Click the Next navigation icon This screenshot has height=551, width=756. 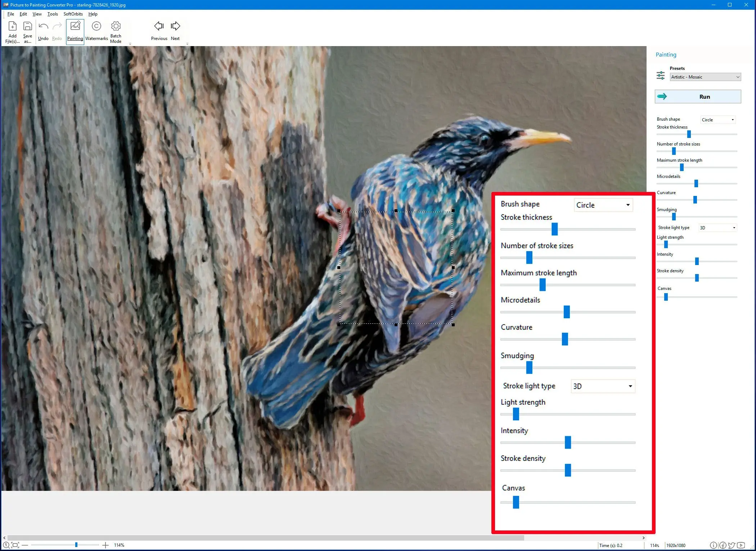click(x=176, y=26)
